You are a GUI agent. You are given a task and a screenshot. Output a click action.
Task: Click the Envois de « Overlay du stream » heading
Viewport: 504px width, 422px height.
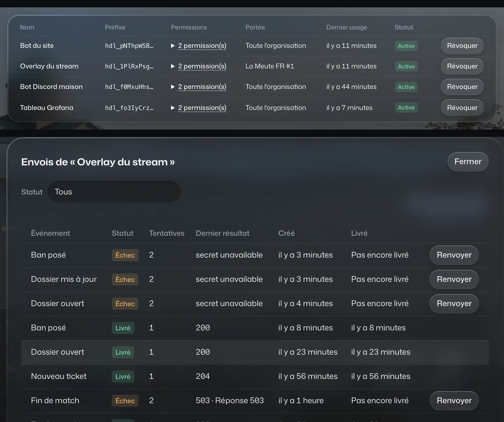[98, 162]
